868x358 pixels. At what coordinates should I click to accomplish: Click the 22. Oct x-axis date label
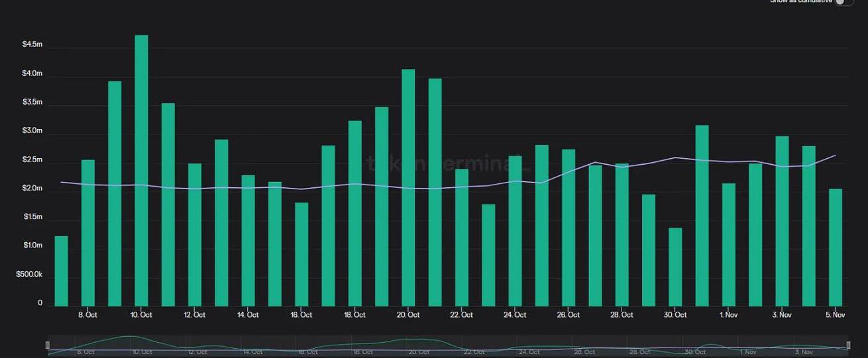point(462,315)
